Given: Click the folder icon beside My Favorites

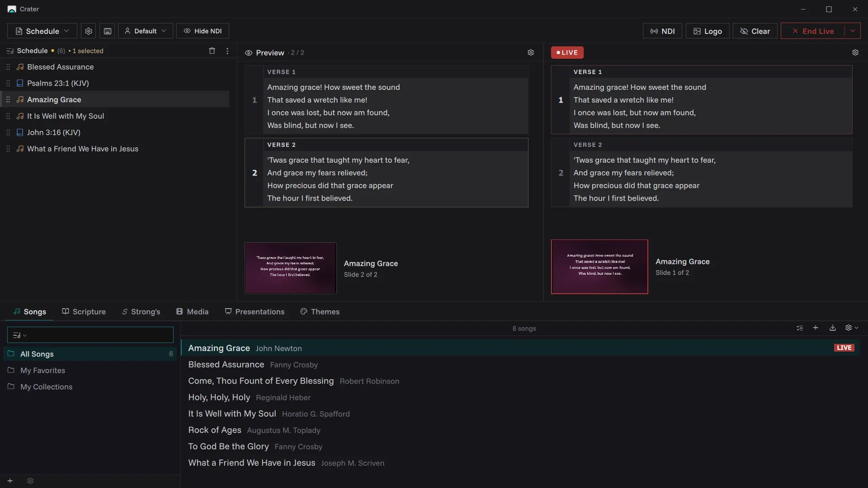Looking at the screenshot, I should pyautogui.click(x=11, y=370).
